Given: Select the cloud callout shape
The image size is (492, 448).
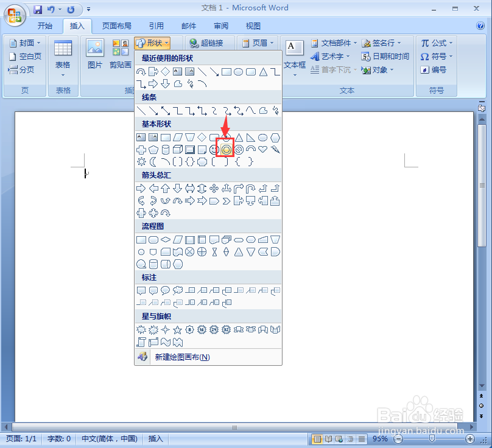Looking at the screenshot, I should (x=178, y=290).
